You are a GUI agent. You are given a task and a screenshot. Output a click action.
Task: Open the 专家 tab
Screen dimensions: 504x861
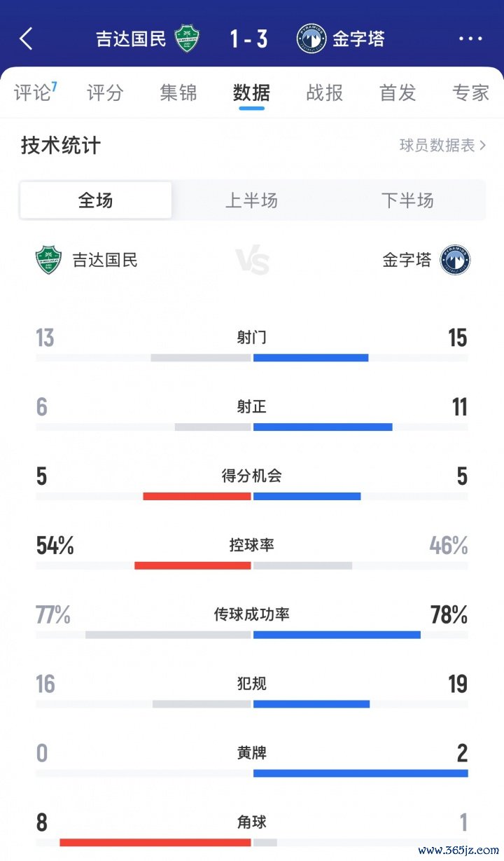coord(470,92)
